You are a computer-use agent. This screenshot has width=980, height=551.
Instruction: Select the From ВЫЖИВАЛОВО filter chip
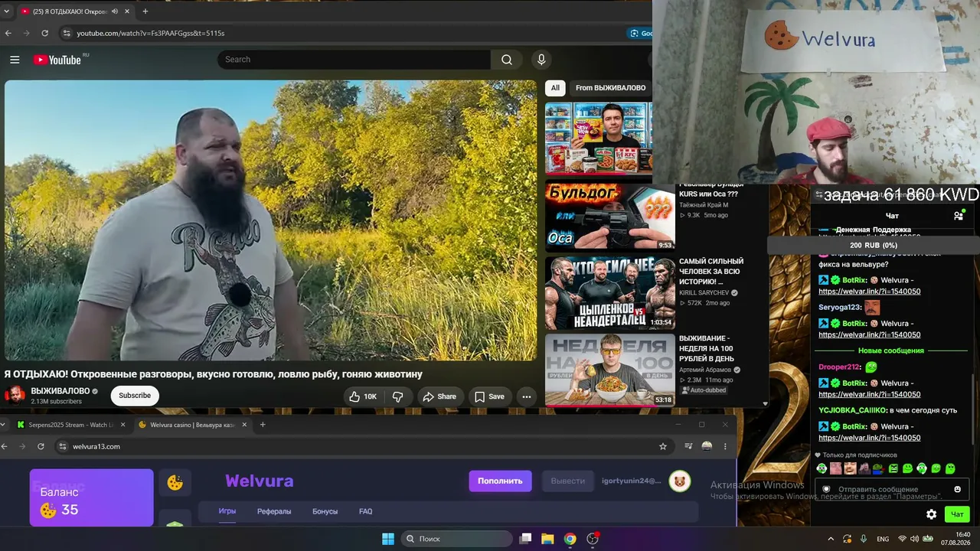611,88
